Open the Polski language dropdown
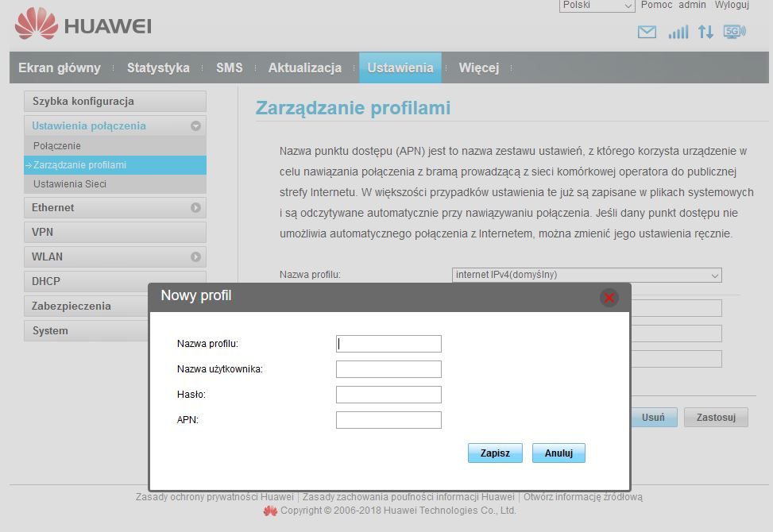The height and width of the screenshot is (532, 773). coord(596,6)
